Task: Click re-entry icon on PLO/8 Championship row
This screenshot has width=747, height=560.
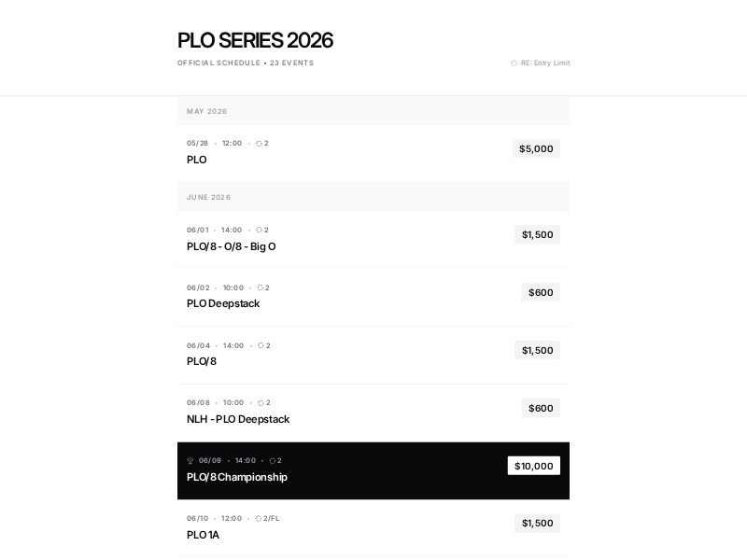Action: pyautogui.click(x=273, y=461)
